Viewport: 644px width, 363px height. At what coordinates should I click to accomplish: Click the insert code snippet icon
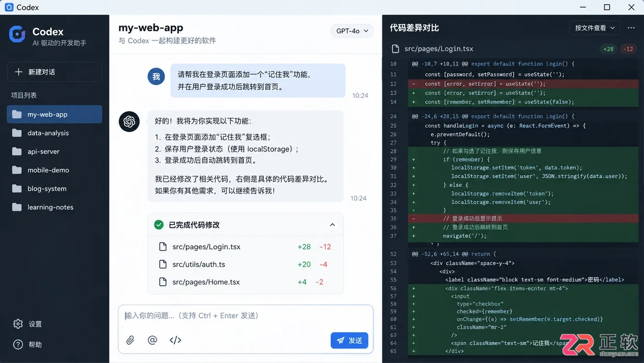click(x=175, y=340)
